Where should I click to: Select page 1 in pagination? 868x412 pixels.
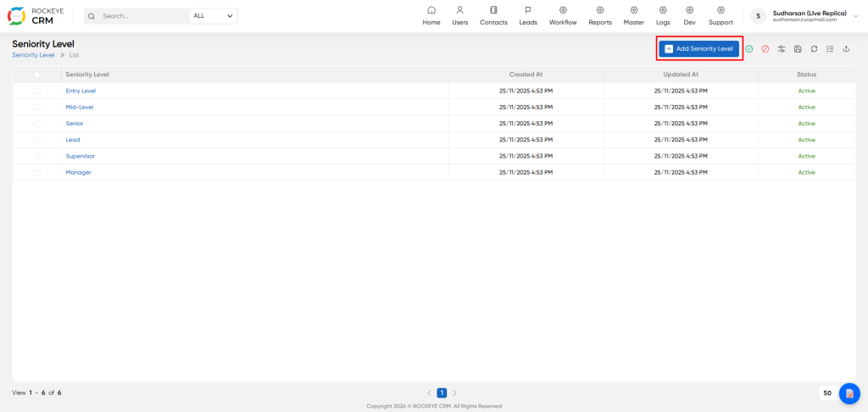coord(442,393)
